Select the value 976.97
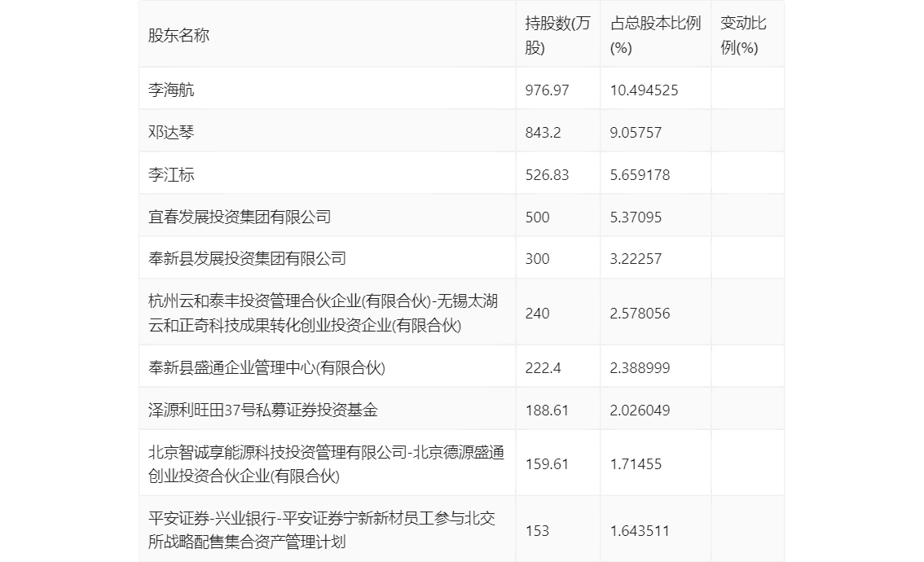Screen dimensions: 924x562 548,90
